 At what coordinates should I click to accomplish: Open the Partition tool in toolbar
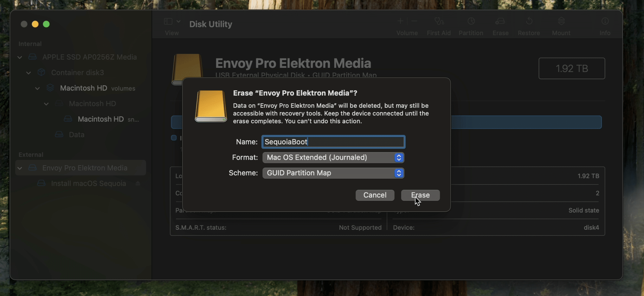(471, 22)
